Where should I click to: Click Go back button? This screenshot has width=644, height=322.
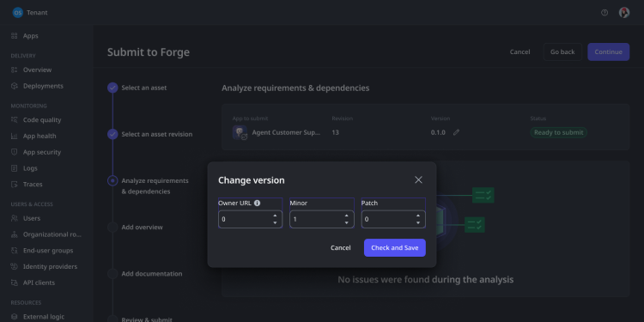pos(562,52)
